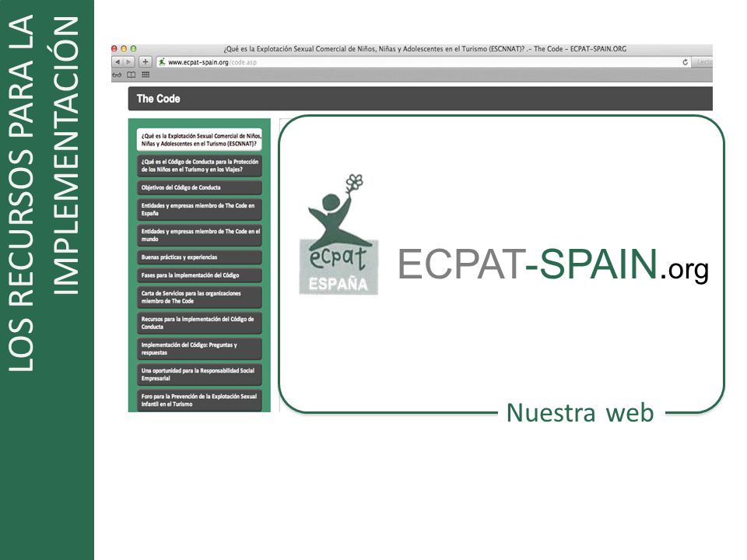Image resolution: width=747 pixels, height=560 pixels.
Task: Zoom Safari with the green button
Action: pyautogui.click(x=133, y=48)
